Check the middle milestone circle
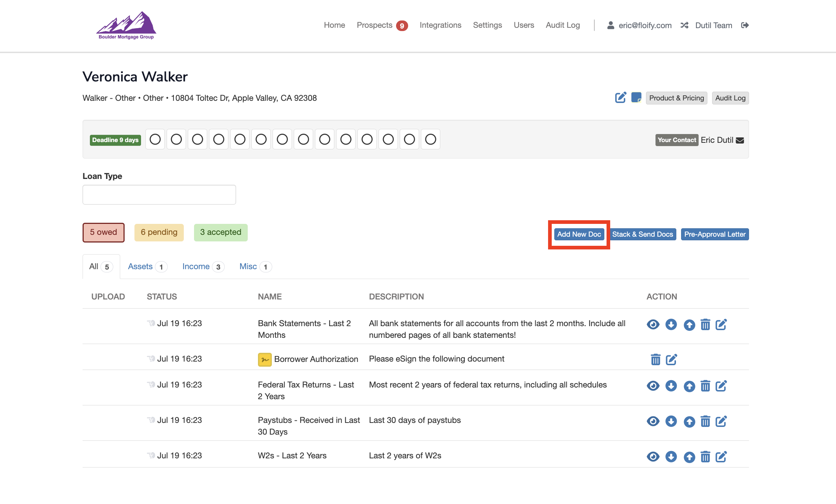The height and width of the screenshot is (504, 836). 282,139
